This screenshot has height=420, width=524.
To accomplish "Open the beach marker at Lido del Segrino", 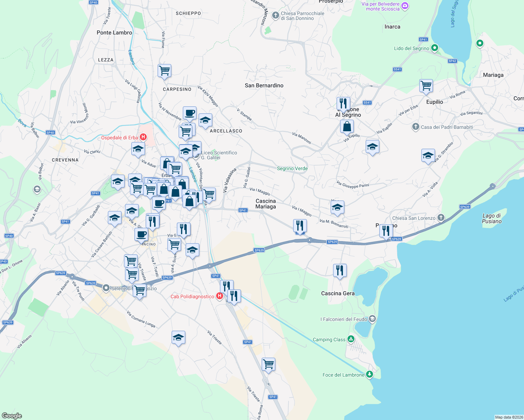I will (x=435, y=48).
